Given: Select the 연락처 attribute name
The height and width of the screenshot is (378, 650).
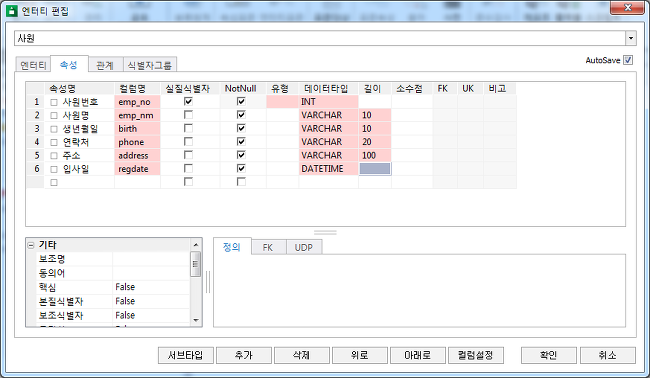Looking at the screenshot, I should point(75,142).
